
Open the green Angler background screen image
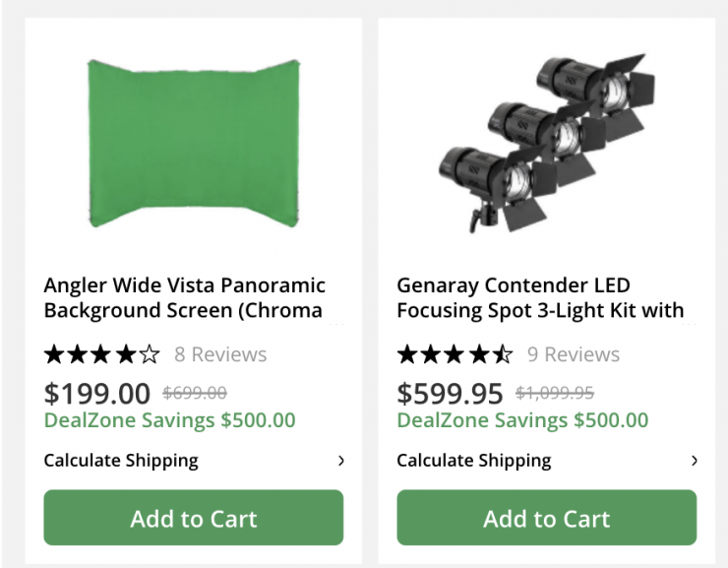[193, 144]
